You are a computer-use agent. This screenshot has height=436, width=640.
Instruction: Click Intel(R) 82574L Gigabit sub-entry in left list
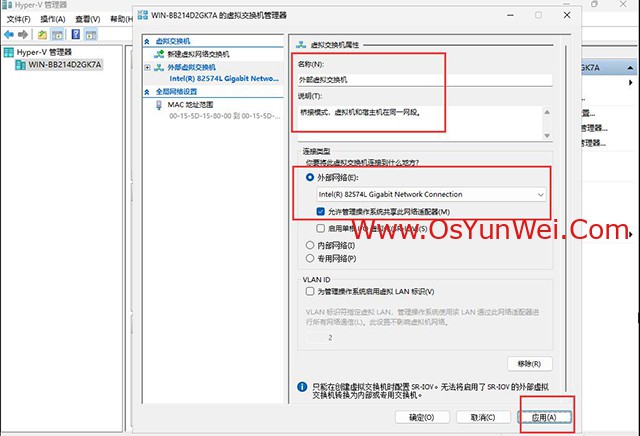coord(224,78)
